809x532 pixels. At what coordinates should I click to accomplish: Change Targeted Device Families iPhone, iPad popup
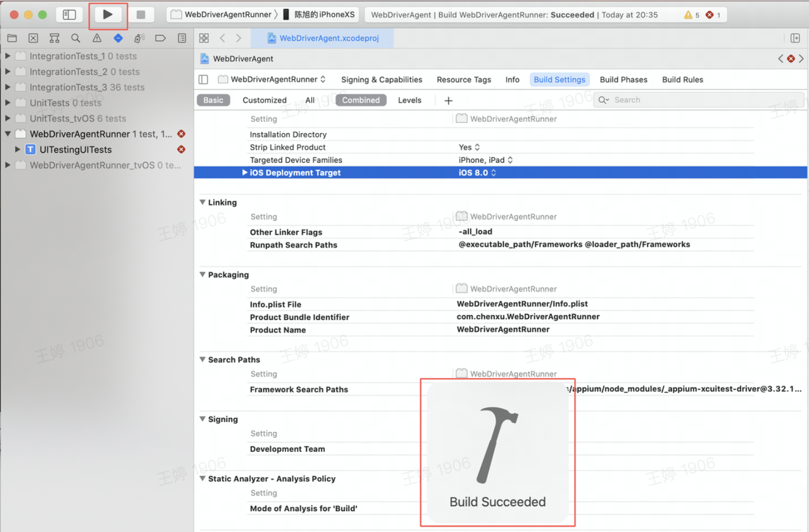pos(486,160)
